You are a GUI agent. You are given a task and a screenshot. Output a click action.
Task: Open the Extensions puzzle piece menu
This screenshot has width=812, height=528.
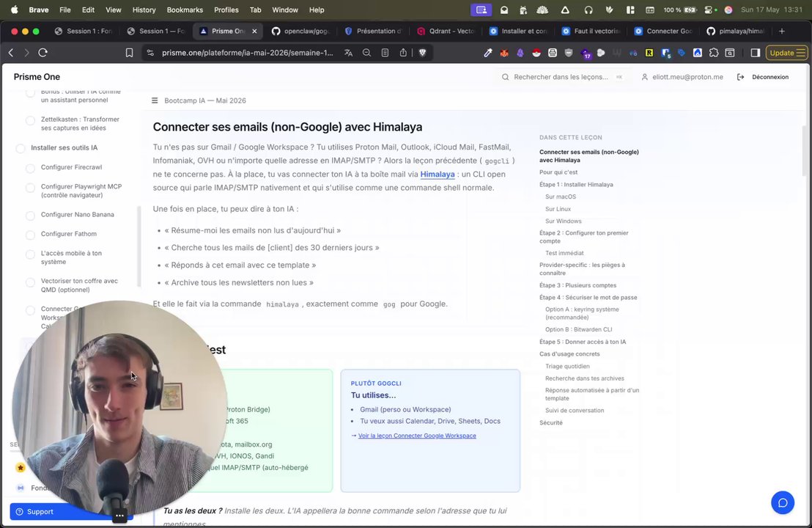[714, 53]
